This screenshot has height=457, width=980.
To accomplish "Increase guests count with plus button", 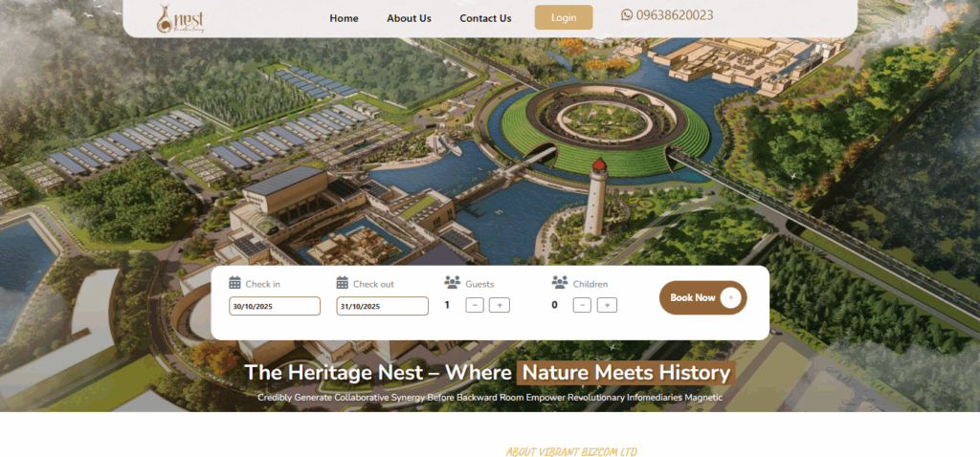I will 499,305.
